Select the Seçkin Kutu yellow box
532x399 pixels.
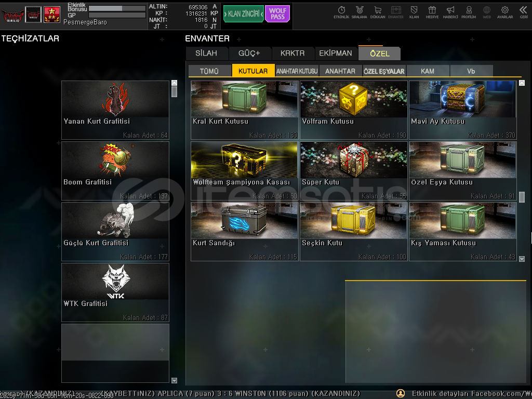(x=353, y=232)
